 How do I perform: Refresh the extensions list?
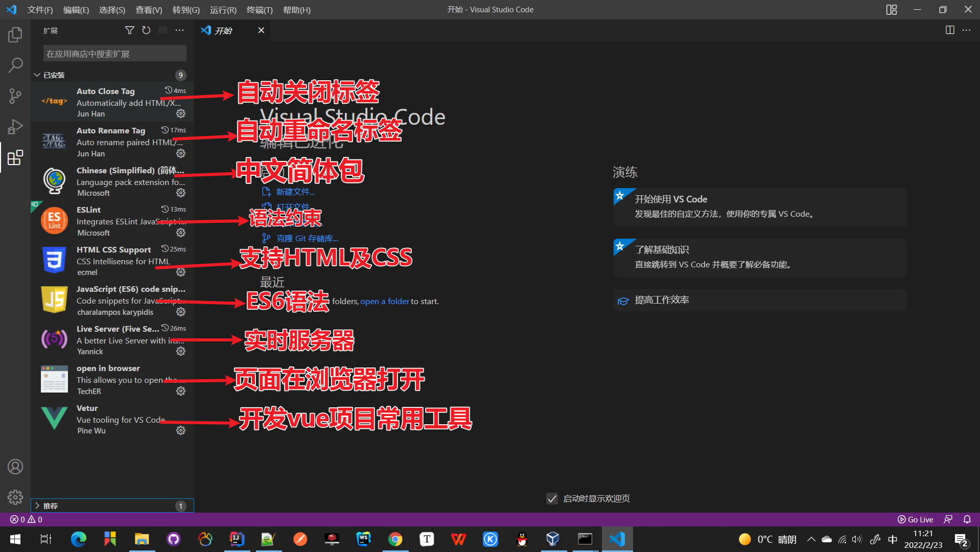point(146,30)
